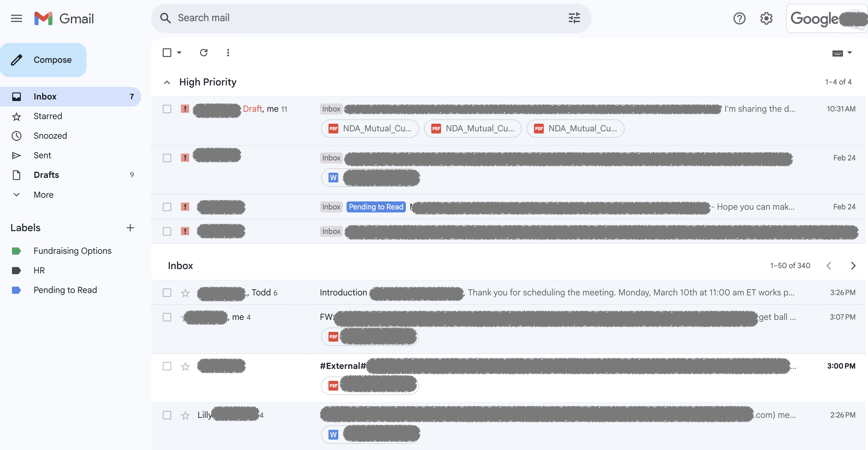This screenshot has width=868, height=450.
Task: Open the input tools keyboard dropdown
Action: click(842, 53)
